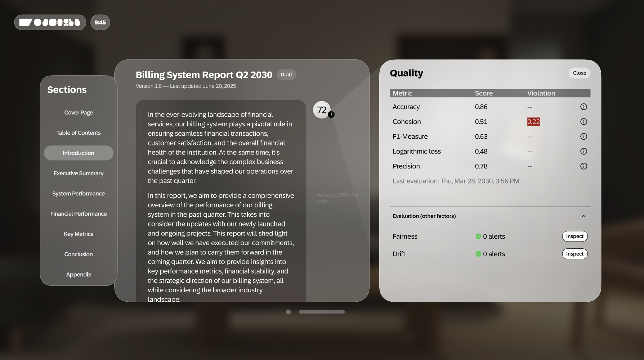Click the green check icon beside Fairness alerts

pyautogui.click(x=478, y=237)
